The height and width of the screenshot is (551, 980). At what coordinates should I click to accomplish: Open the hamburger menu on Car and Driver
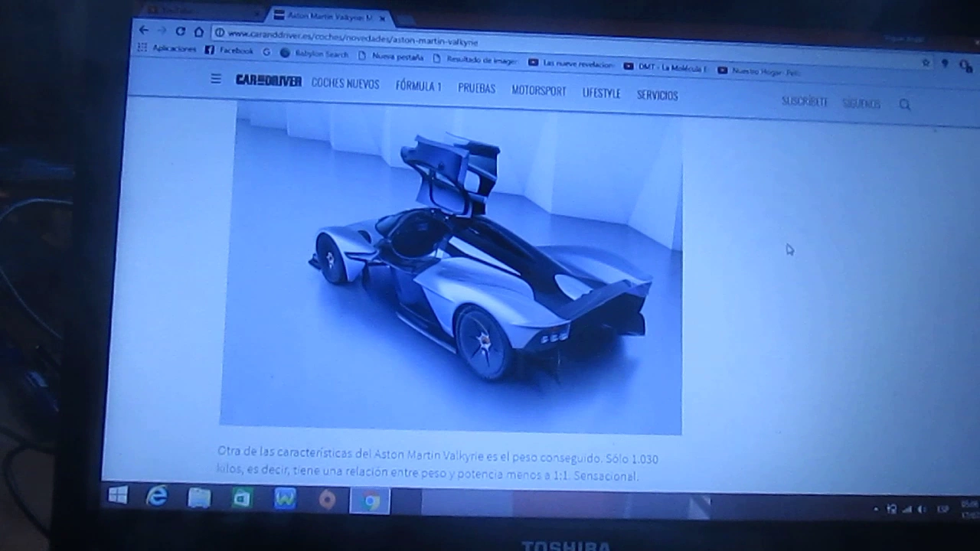[216, 78]
